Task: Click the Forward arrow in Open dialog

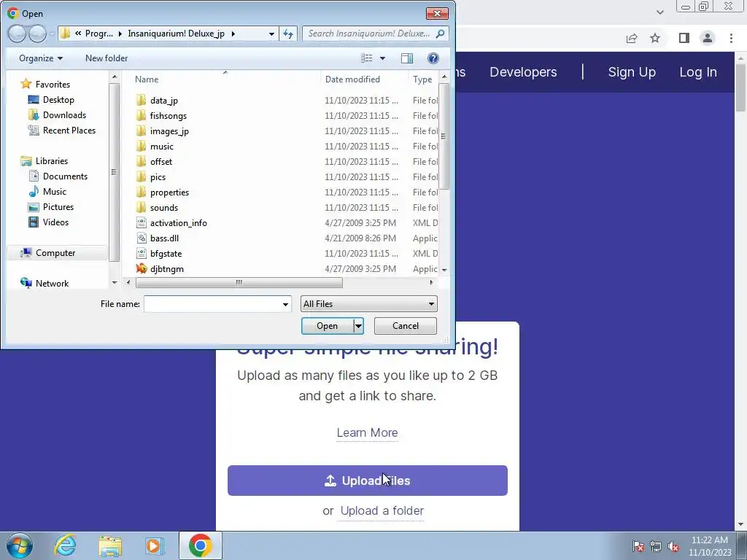Action: [x=37, y=34]
